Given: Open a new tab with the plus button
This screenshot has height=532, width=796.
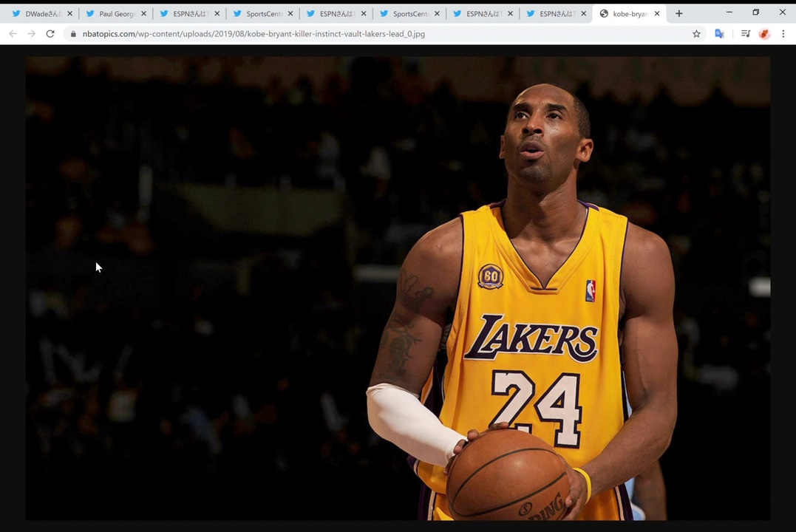Looking at the screenshot, I should coord(679,14).
